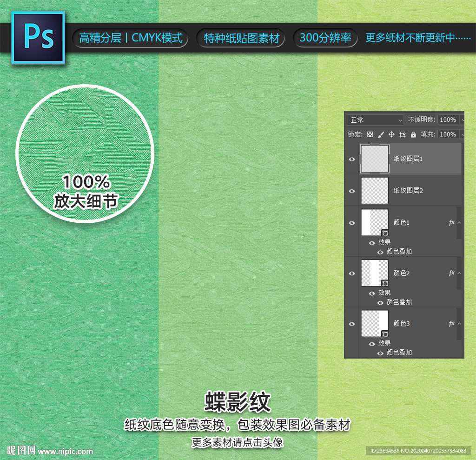Select the 颜色1 layer thumbnail

coord(374,222)
